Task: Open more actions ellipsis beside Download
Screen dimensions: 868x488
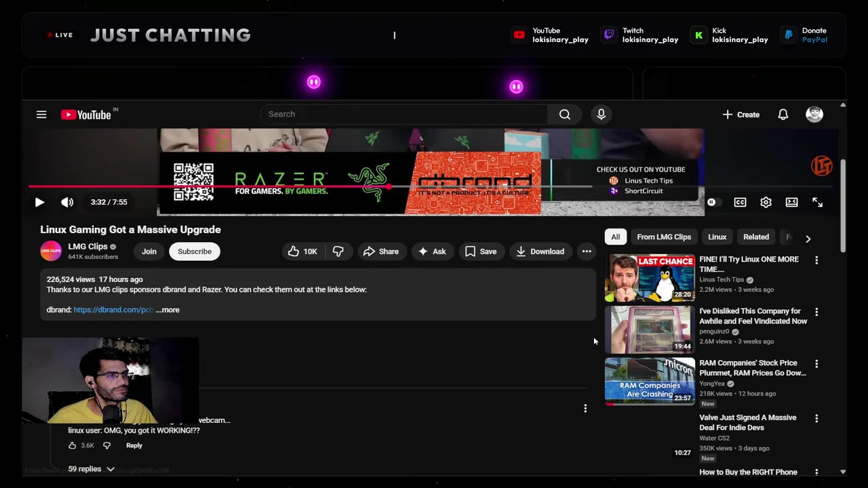Action: [587, 251]
